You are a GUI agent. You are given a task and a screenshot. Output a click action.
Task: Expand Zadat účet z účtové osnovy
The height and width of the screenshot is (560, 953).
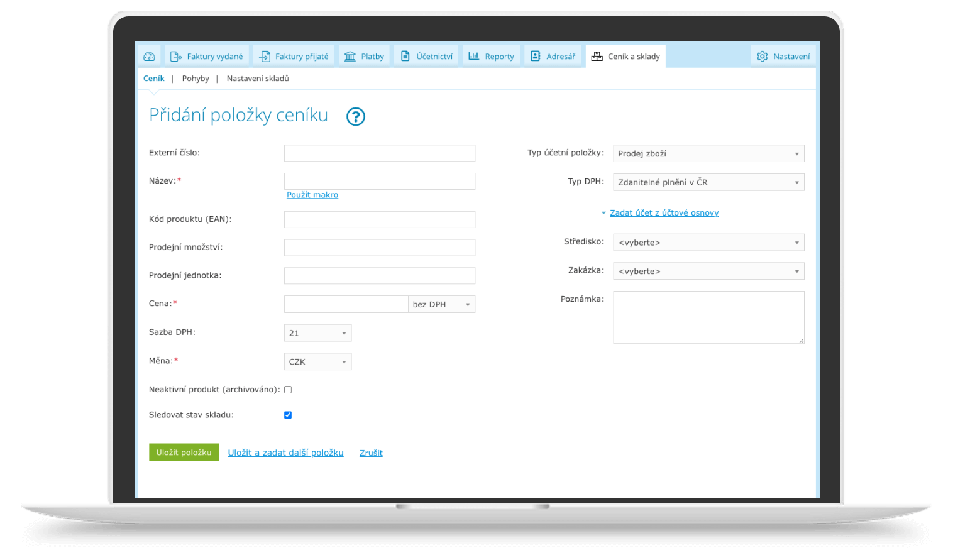point(664,213)
